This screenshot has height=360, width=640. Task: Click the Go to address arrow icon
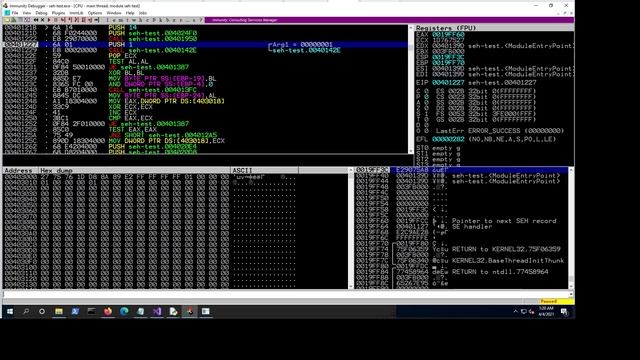point(96,20)
